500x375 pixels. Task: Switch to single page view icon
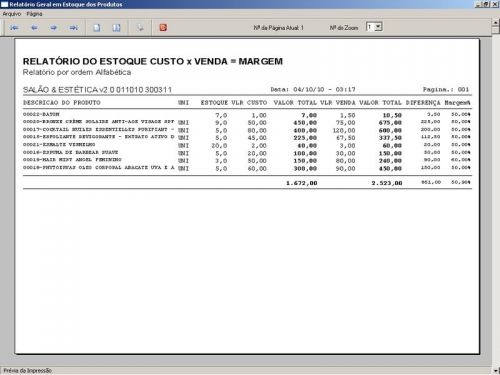pyautogui.click(x=97, y=28)
